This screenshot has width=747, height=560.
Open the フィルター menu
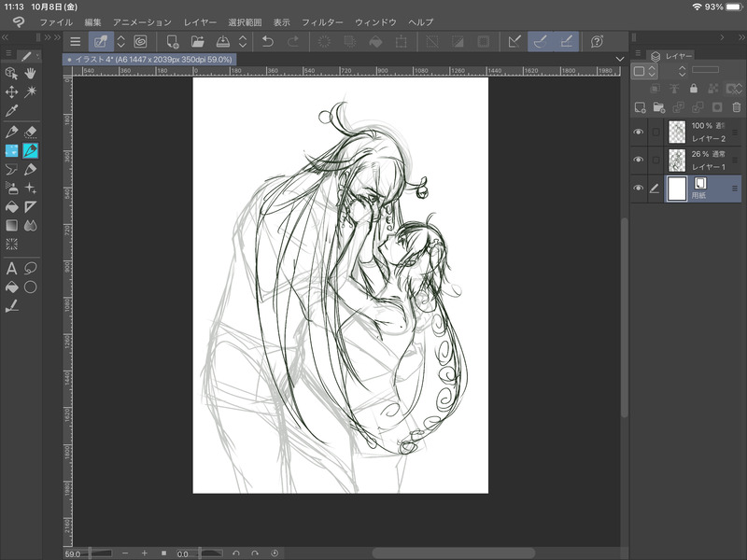click(x=322, y=21)
